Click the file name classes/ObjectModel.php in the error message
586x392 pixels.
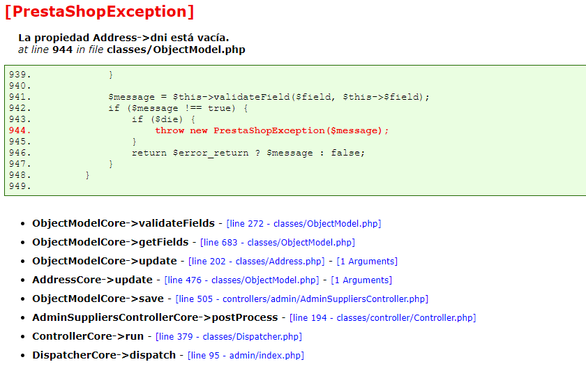[x=176, y=50]
